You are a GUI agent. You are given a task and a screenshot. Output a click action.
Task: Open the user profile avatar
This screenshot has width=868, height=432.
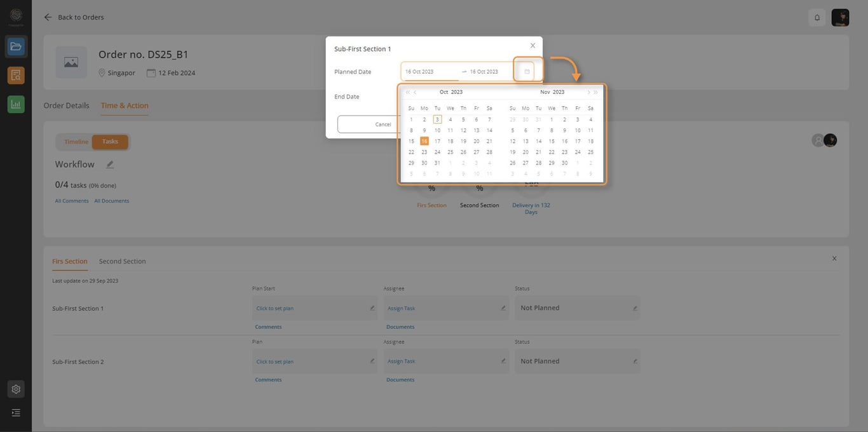pos(840,17)
